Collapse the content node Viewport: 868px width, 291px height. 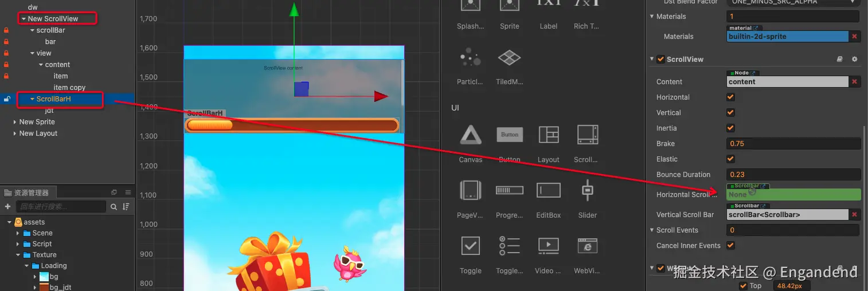click(x=41, y=65)
